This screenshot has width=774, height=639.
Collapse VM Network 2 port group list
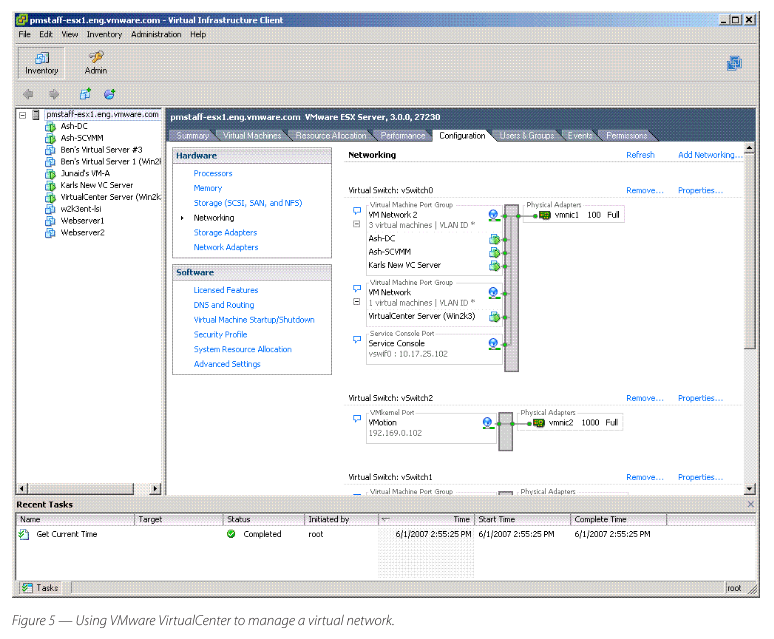pos(357,224)
